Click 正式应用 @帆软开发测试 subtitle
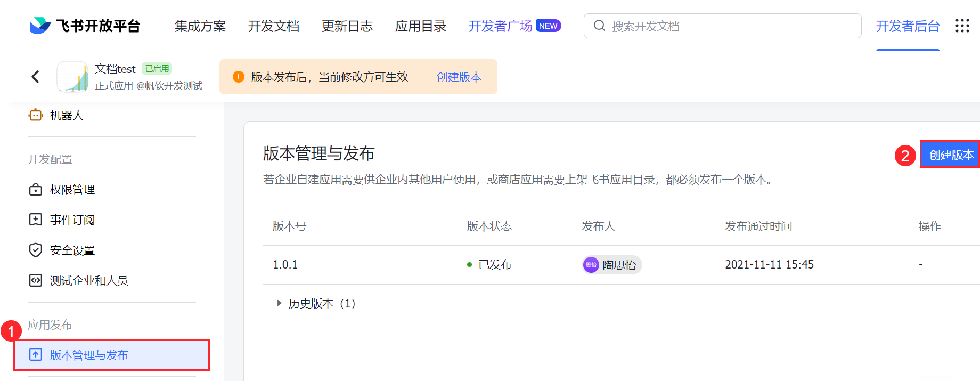980x381 pixels. [x=149, y=86]
